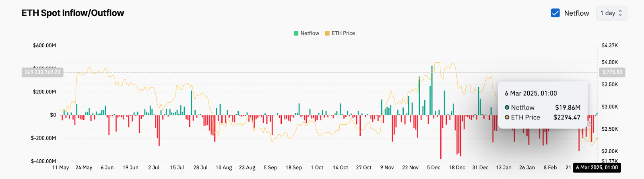Click the ETH Spot Inflow/Outflow title

pyautogui.click(x=73, y=13)
